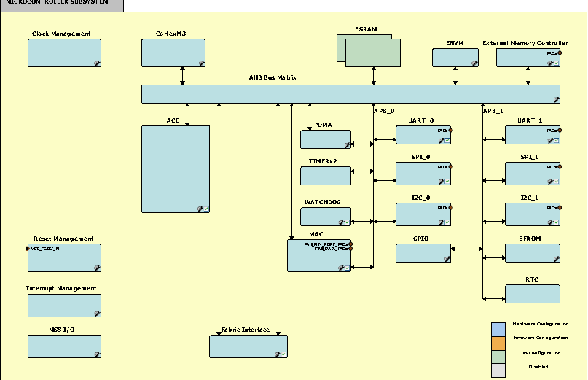Open the Reset Management wrench icon
The width and height of the screenshot is (588, 380).
96,268
